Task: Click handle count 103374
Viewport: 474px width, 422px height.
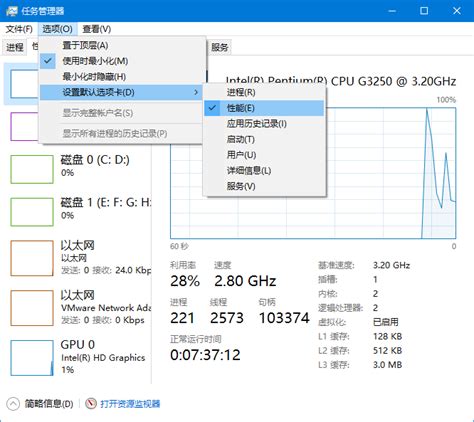Action: (284, 318)
